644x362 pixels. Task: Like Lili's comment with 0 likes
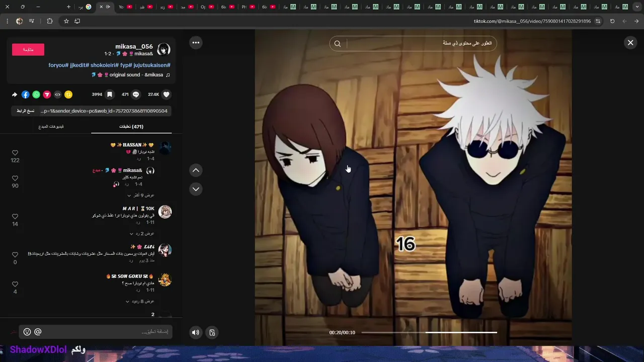pos(15,255)
